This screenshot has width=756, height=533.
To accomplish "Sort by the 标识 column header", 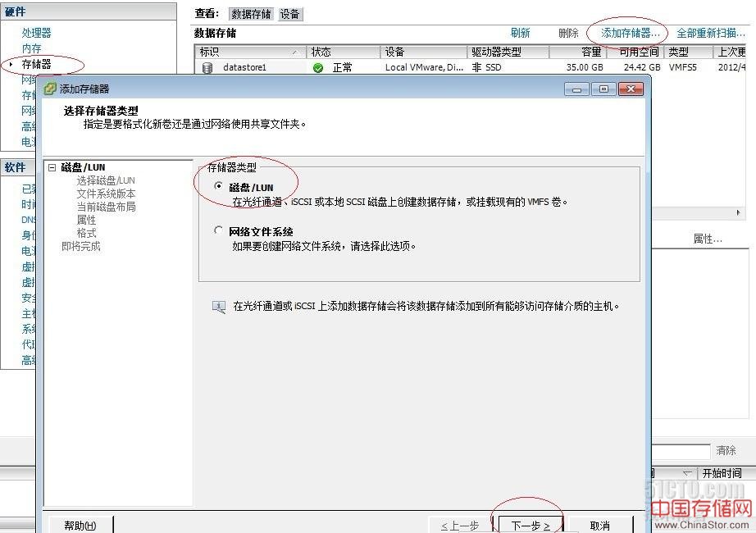I will [251, 52].
